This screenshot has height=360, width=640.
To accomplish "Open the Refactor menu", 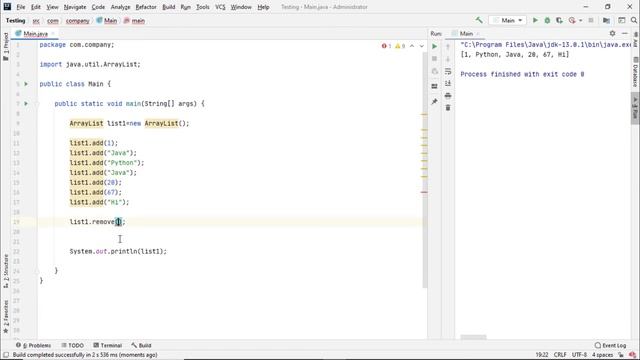I will coord(146,7).
